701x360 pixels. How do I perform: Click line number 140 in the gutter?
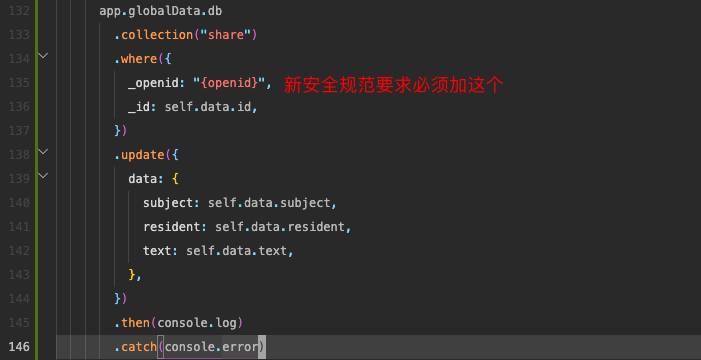coord(19,203)
